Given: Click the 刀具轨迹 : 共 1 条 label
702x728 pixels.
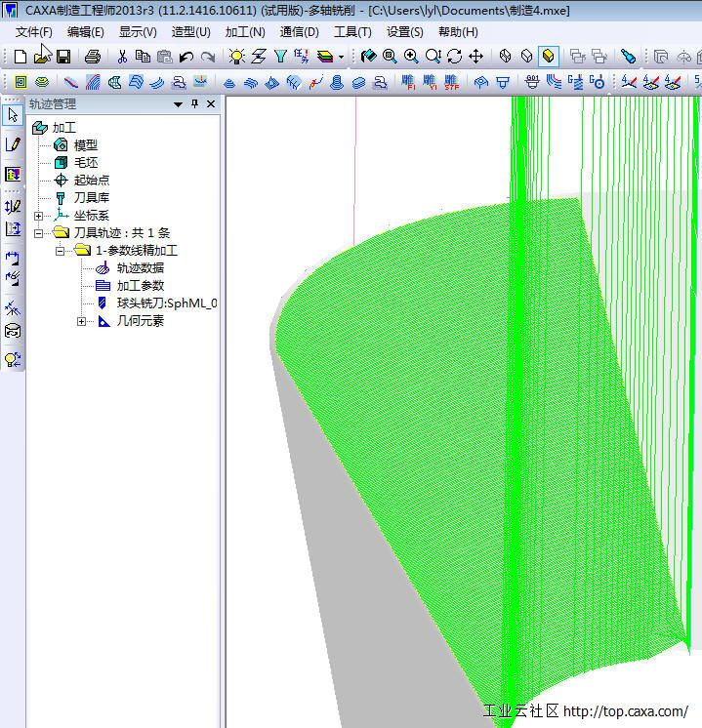Looking at the screenshot, I should tap(122, 233).
